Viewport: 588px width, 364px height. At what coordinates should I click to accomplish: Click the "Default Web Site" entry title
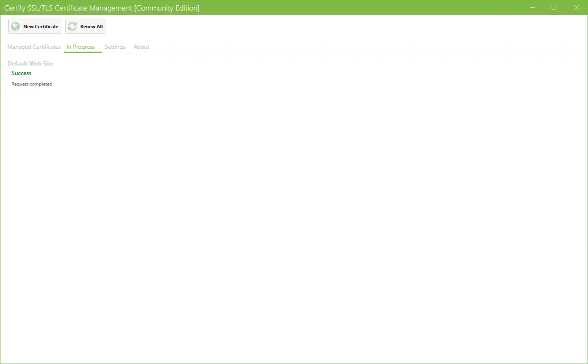pos(31,64)
